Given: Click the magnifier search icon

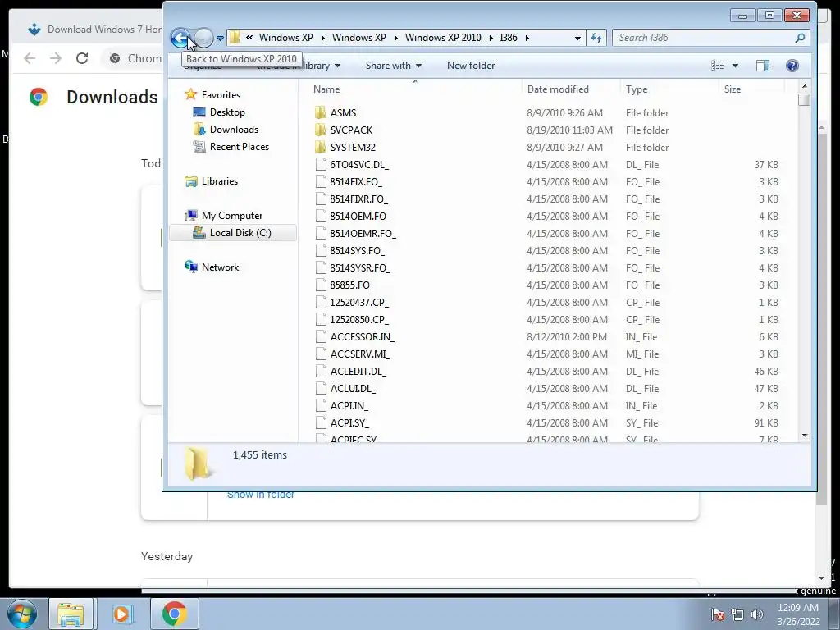Looking at the screenshot, I should (800, 38).
